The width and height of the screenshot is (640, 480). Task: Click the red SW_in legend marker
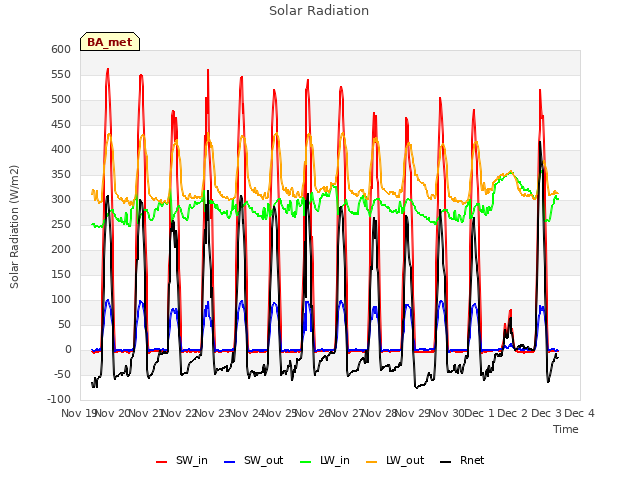162,462
